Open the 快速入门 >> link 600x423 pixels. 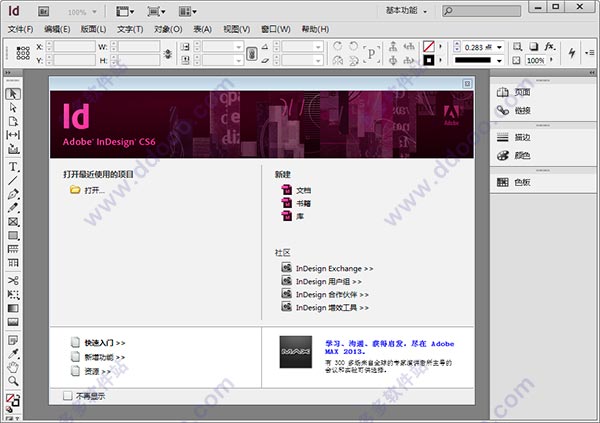point(98,342)
